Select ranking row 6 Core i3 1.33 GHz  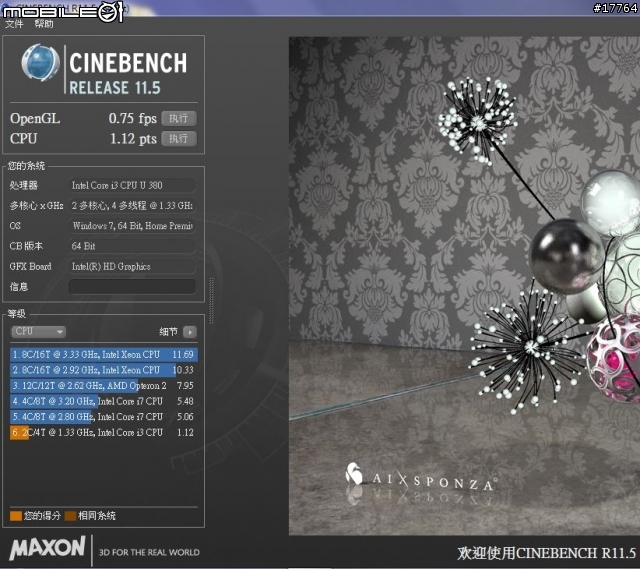(x=104, y=432)
